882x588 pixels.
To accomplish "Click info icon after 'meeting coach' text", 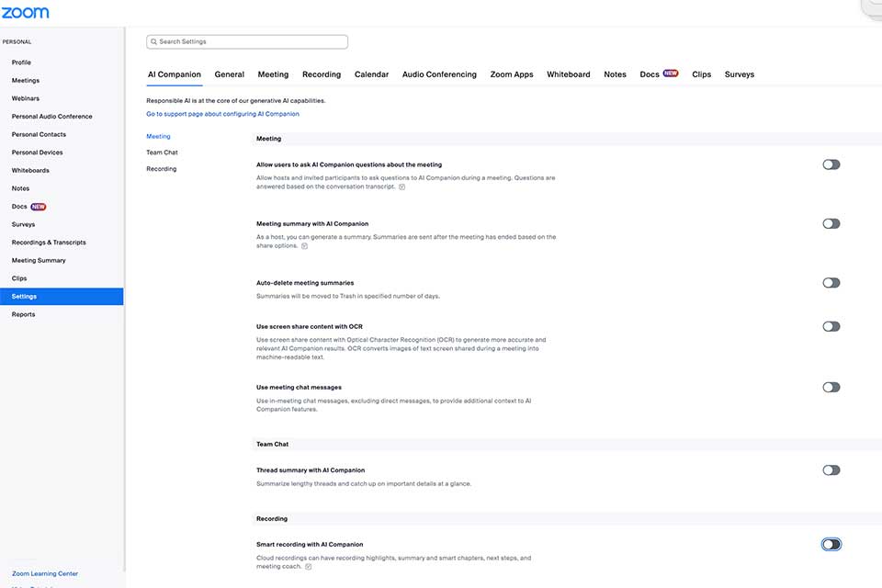I will pyautogui.click(x=308, y=567).
